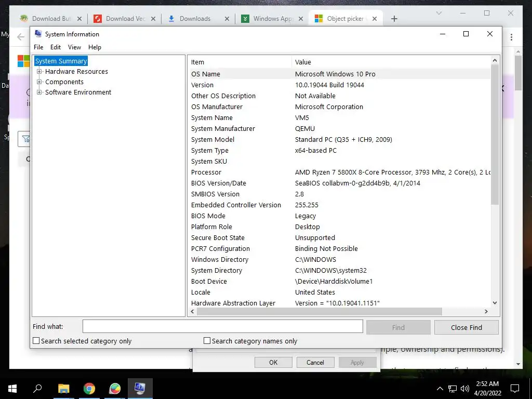Image resolution: width=532 pixels, height=399 pixels.
Task: Open new browser tab with plus
Action: point(394,19)
